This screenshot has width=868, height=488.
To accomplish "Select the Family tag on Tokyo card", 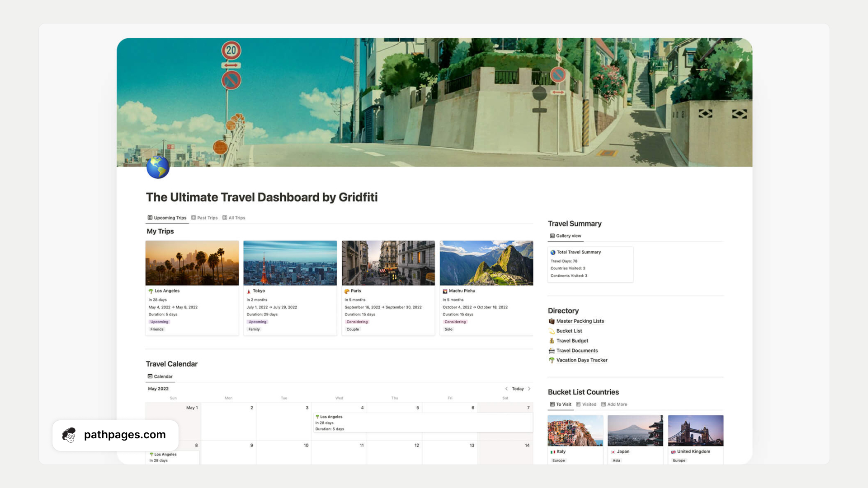I will [x=254, y=329].
